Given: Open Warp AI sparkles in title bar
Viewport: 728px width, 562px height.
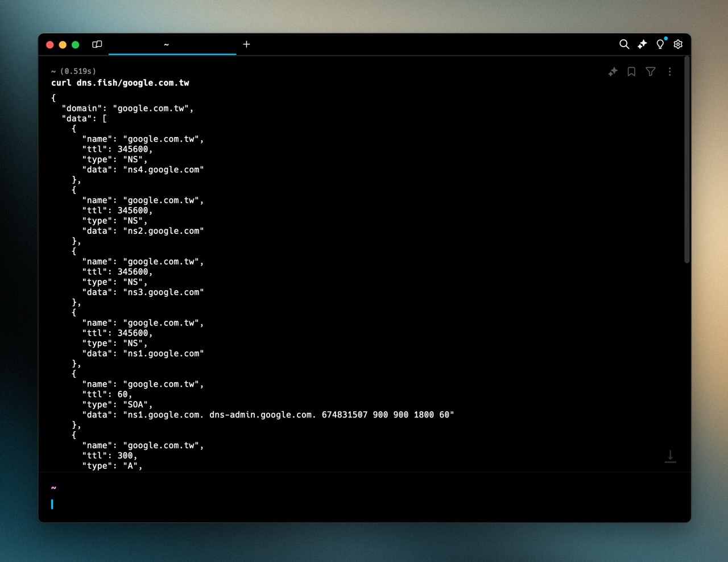Looking at the screenshot, I should (x=642, y=44).
